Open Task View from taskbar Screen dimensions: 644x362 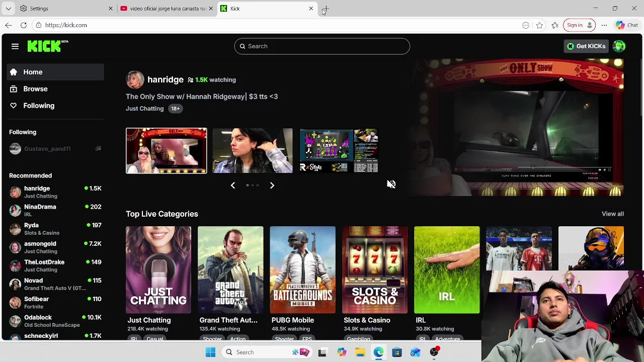[322, 352]
